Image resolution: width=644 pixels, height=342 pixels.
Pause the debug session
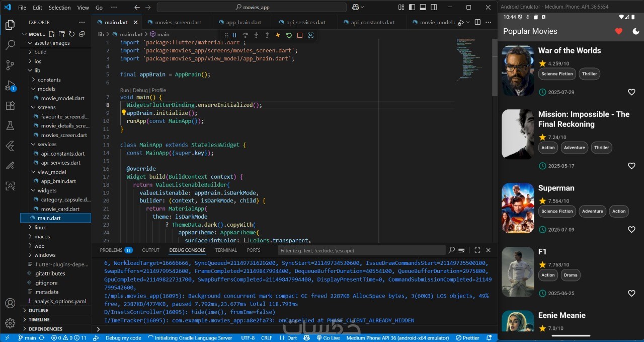click(234, 35)
